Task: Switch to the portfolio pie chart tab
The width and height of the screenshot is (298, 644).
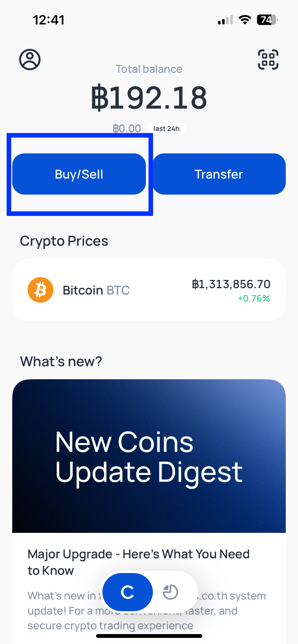Action: (170, 592)
